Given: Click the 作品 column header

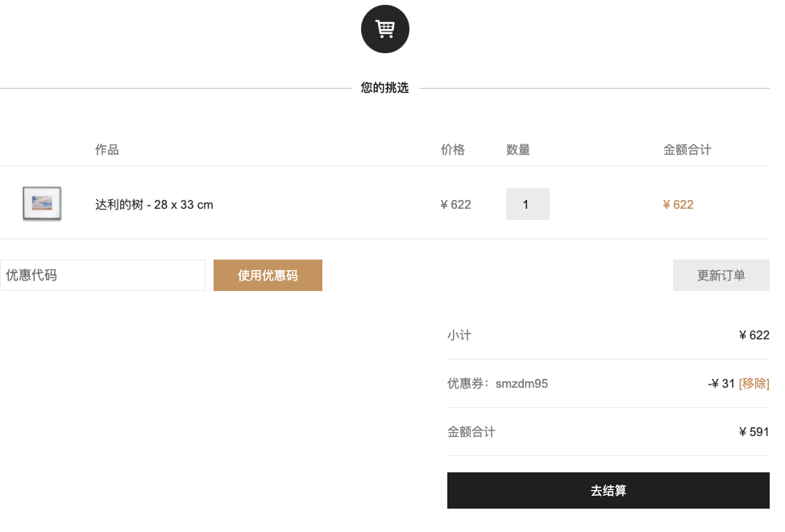Looking at the screenshot, I should coord(107,150).
